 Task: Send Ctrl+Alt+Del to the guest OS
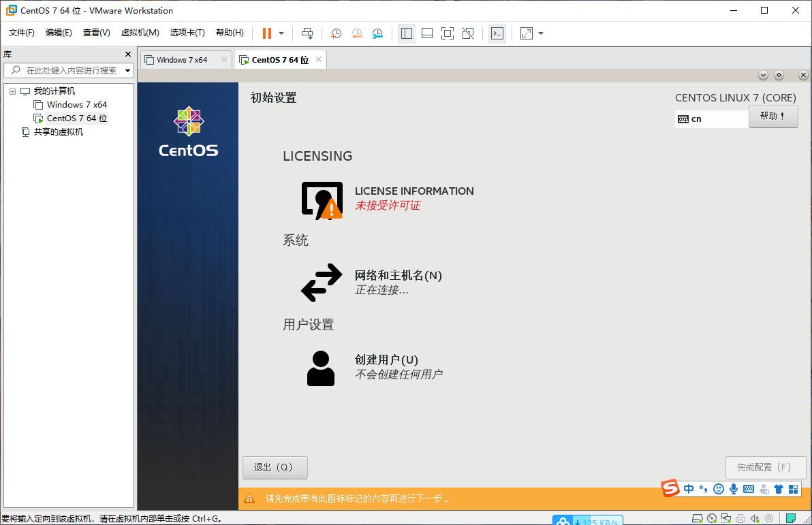307,33
